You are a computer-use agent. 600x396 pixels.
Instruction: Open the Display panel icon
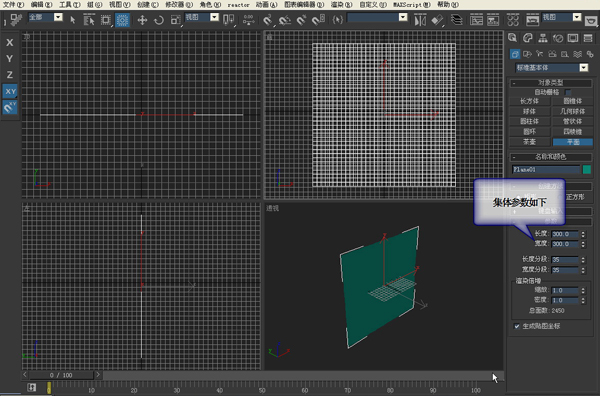coord(573,38)
